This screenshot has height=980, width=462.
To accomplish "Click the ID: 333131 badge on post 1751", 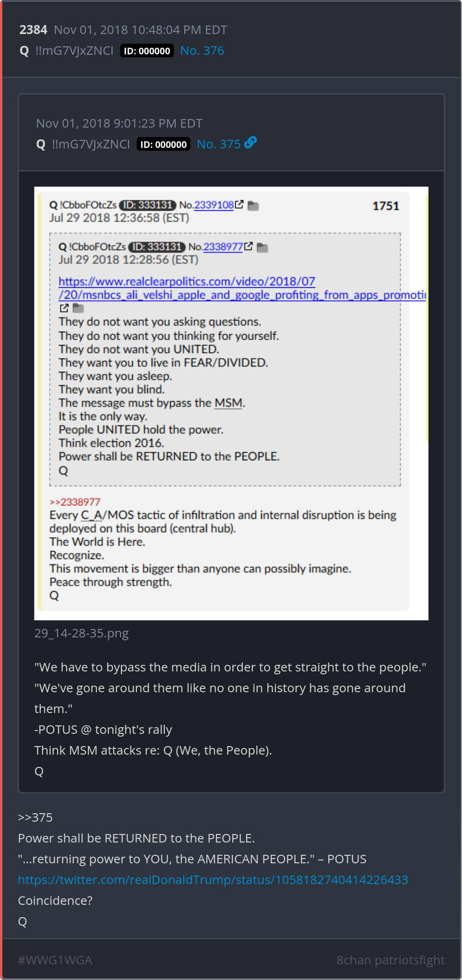I will click(147, 205).
